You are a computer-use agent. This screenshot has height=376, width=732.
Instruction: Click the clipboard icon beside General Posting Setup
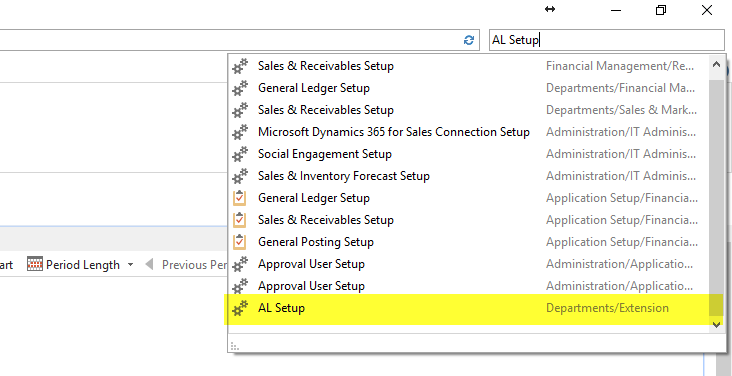(239, 242)
